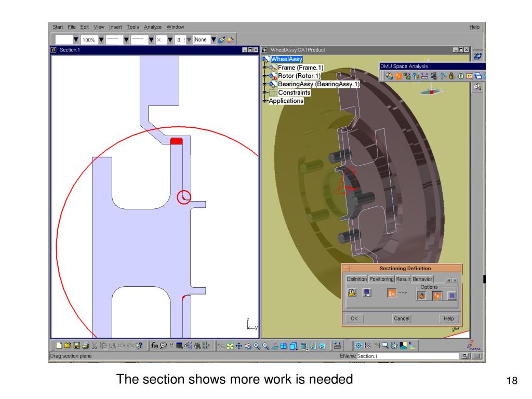Screen dimensions: 532x399
Task: Open the Start menu
Action: click(58, 27)
